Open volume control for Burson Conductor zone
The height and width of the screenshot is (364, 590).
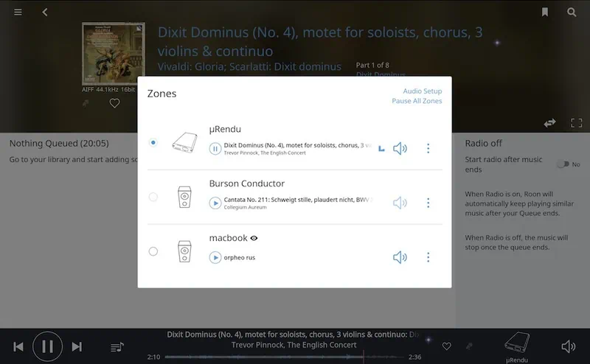(x=400, y=203)
